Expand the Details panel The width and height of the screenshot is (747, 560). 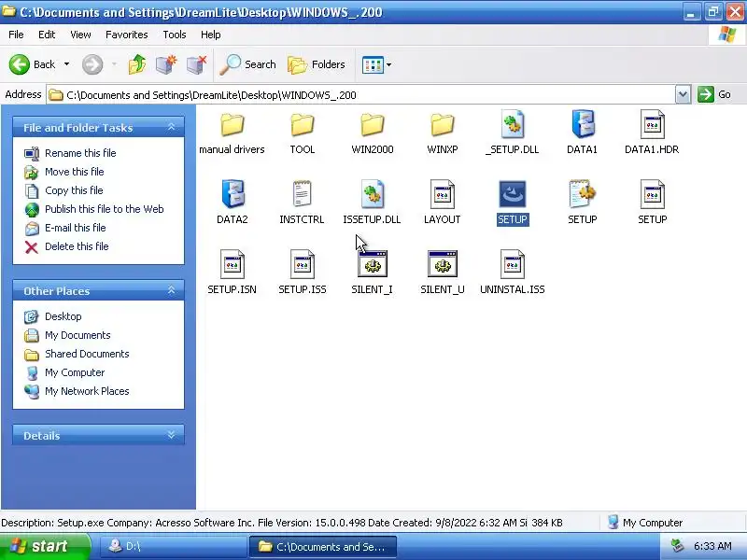pos(171,435)
